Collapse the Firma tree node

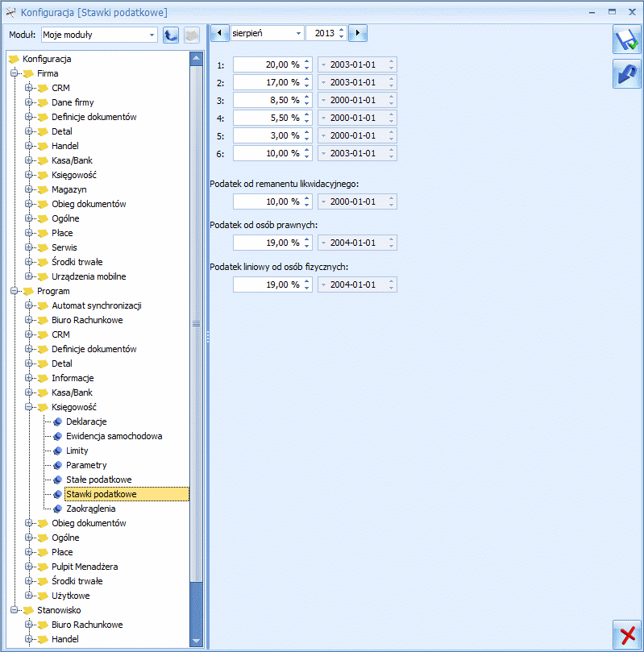pos(15,73)
